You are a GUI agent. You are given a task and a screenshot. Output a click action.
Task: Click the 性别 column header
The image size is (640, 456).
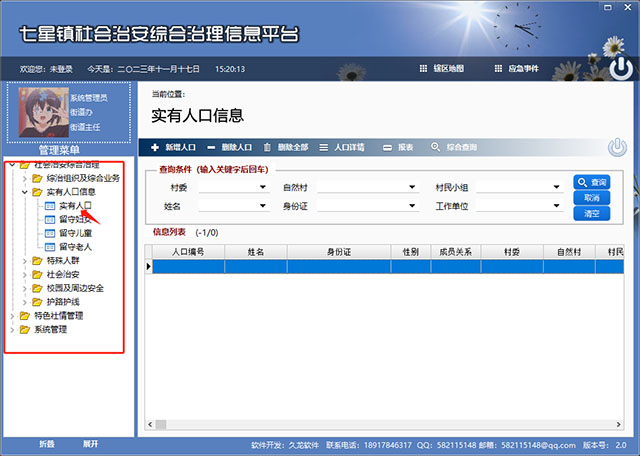(411, 252)
